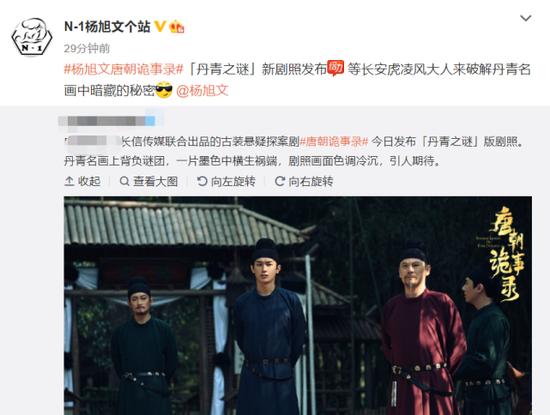Click the rotate right arrow icon
This screenshot has width=550, height=415.
tap(280, 181)
